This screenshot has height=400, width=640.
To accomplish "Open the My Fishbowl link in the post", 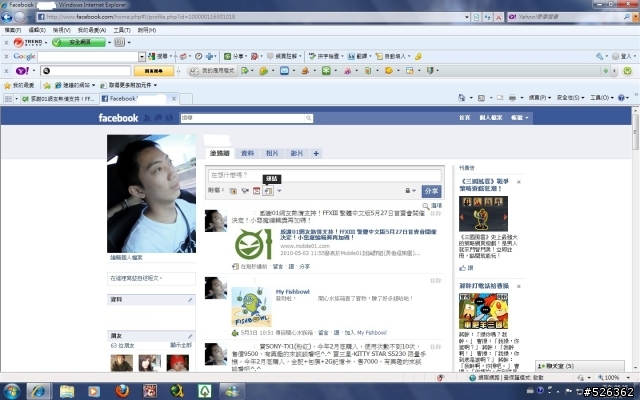I will click(292, 291).
